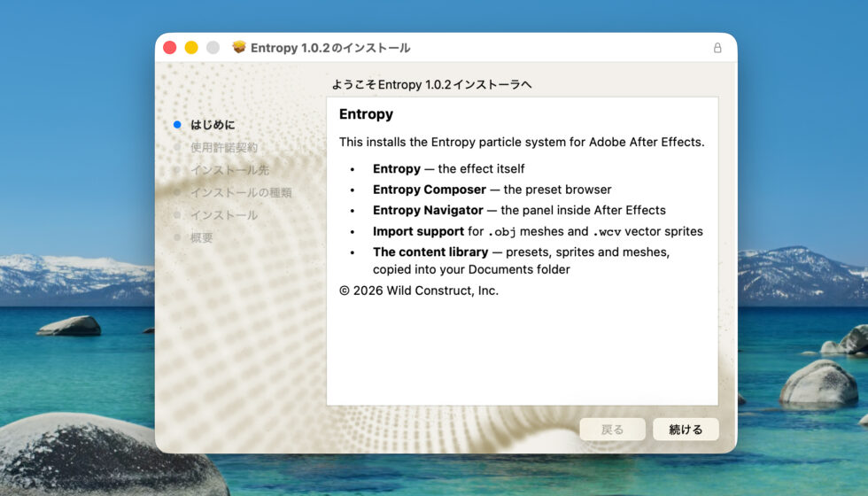Click the blue bullet beside はじめに

click(177, 125)
